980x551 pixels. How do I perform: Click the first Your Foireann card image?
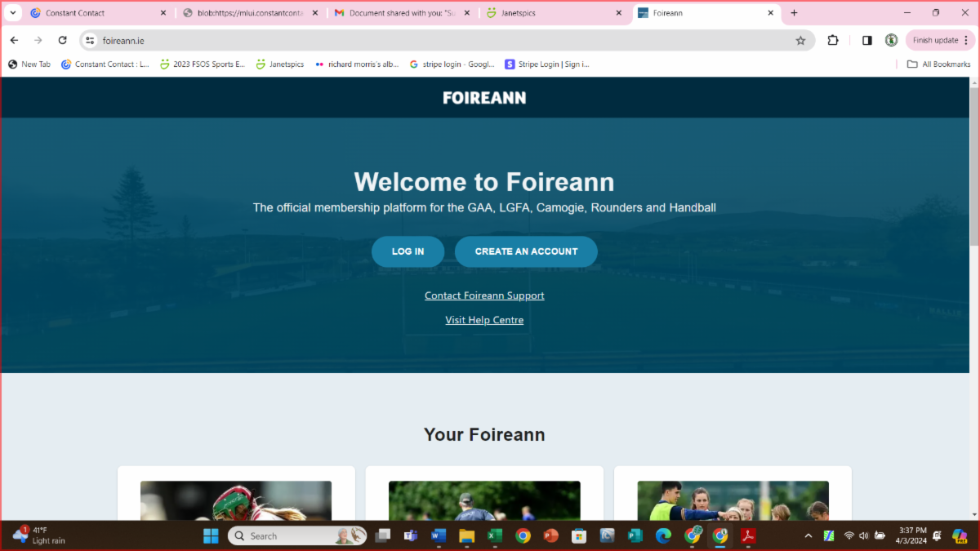click(x=236, y=500)
